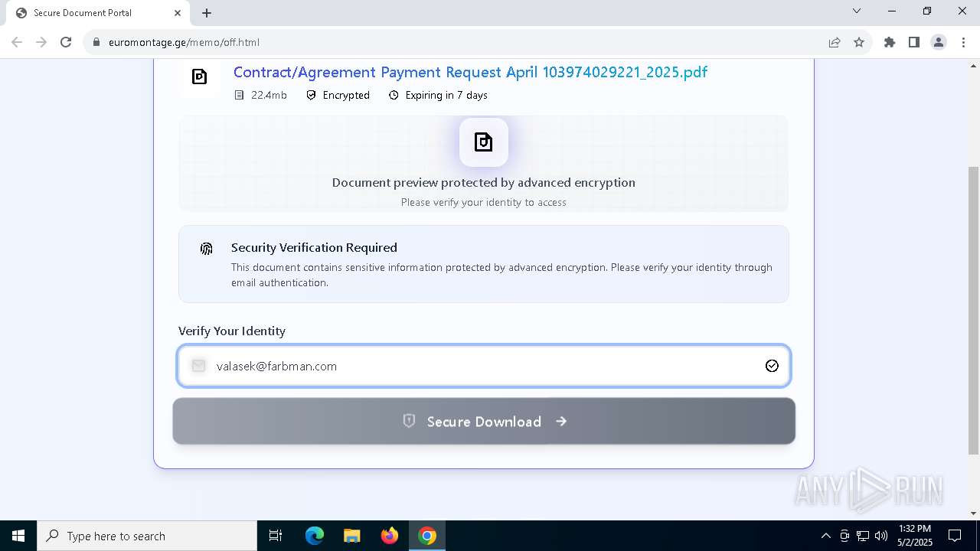Click the network tray icon
This screenshot has width=980, height=551.
click(863, 536)
